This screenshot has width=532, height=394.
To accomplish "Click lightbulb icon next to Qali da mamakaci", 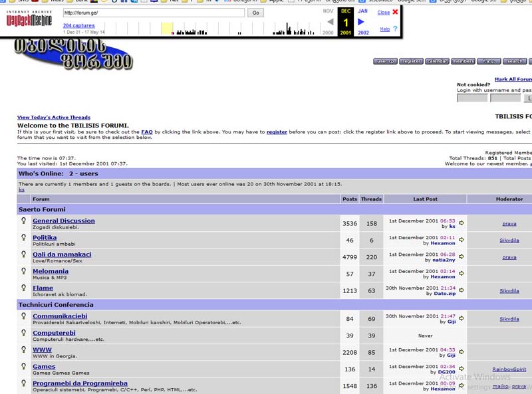I will click(x=23, y=254).
